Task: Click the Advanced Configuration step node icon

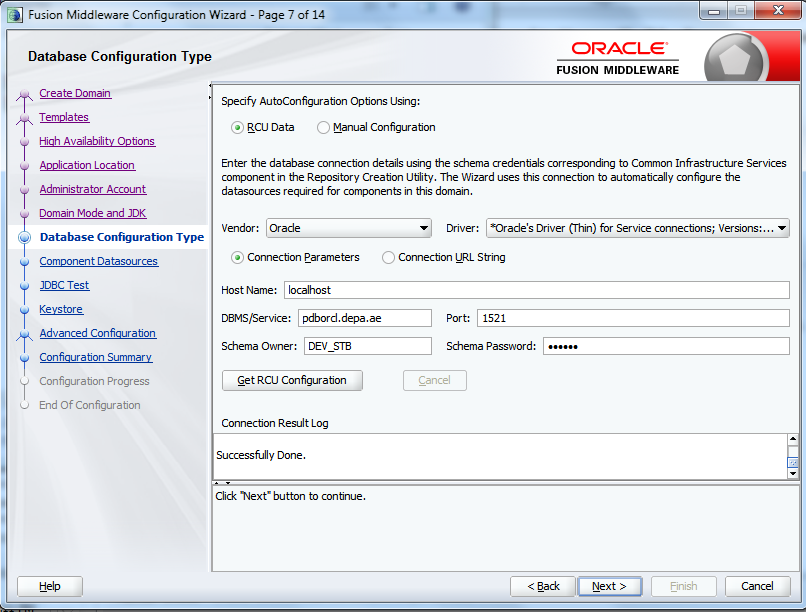Action: click(24, 335)
